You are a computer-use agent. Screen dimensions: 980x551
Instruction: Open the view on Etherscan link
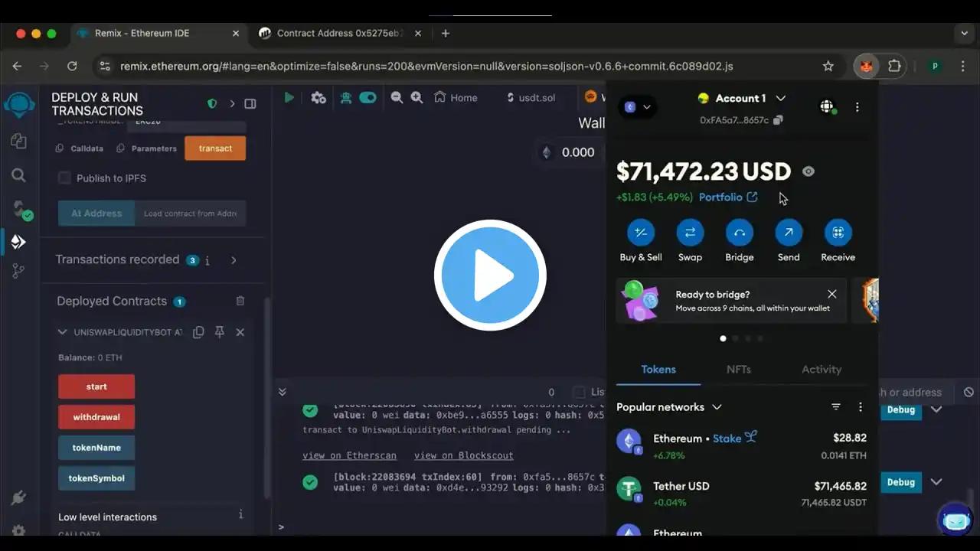click(349, 455)
